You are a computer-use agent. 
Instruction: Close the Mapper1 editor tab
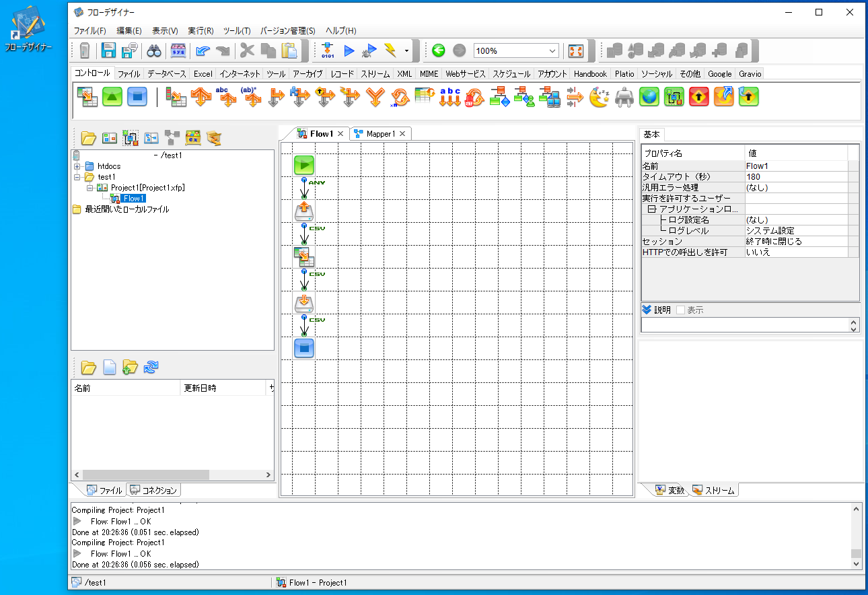pyautogui.click(x=402, y=134)
